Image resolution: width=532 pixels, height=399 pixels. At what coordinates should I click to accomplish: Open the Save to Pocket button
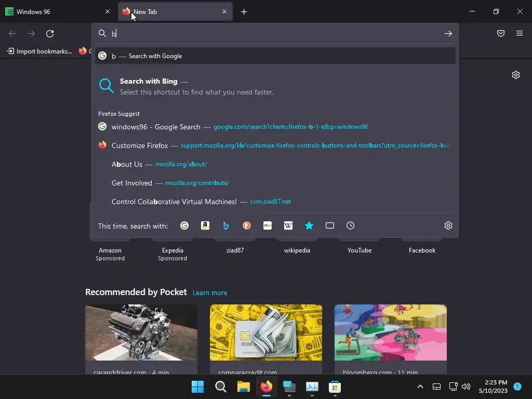coord(501,33)
